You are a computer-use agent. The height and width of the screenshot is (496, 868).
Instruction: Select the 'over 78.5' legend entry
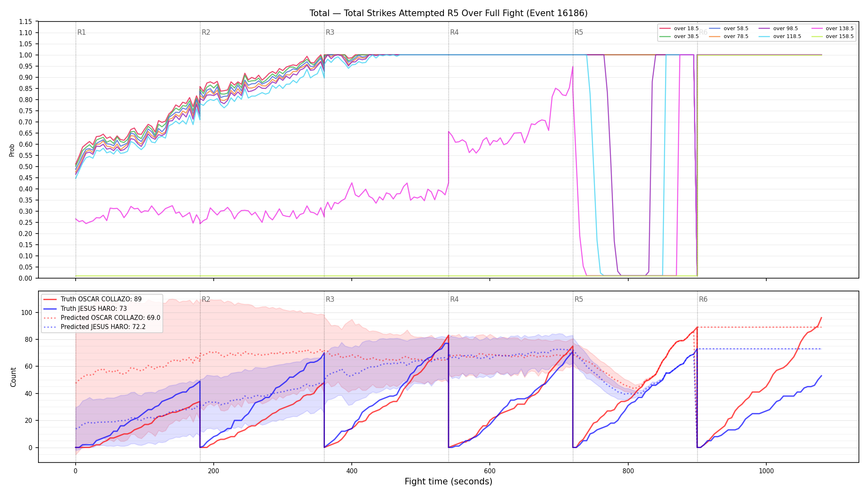pos(729,36)
